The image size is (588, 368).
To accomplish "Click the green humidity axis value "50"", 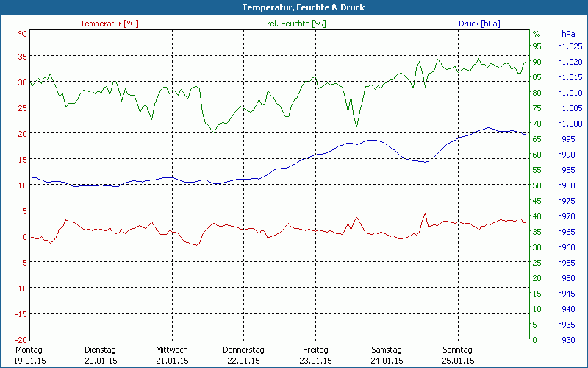I will pos(537,185).
